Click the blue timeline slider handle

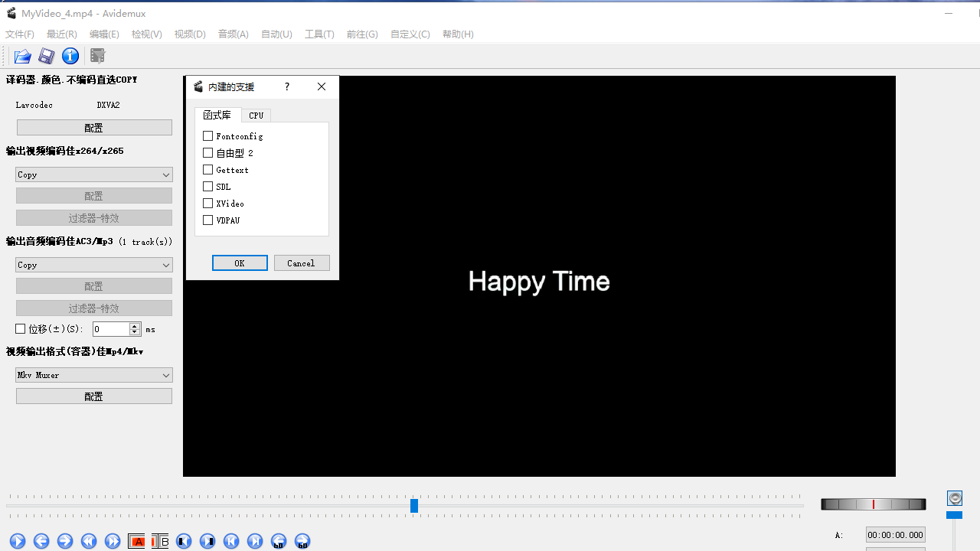[414, 506]
